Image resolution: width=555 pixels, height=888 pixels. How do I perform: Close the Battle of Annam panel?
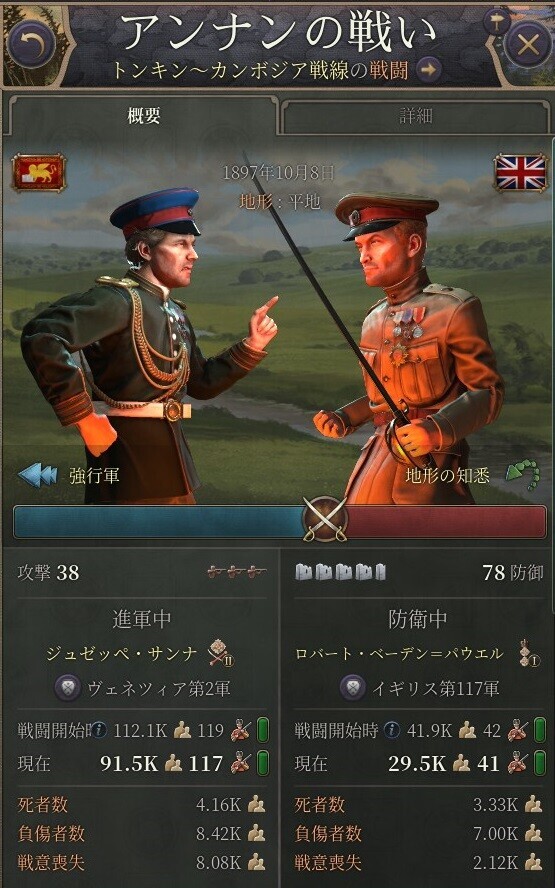(527, 45)
